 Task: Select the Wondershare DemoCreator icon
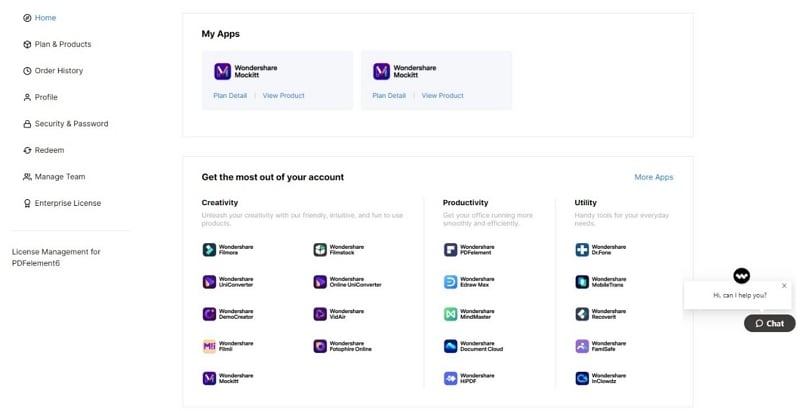pyautogui.click(x=209, y=314)
